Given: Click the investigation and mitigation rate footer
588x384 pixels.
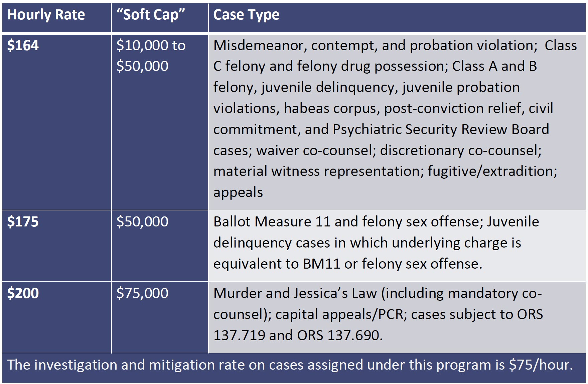Looking at the screenshot, I should pyautogui.click(x=290, y=365).
